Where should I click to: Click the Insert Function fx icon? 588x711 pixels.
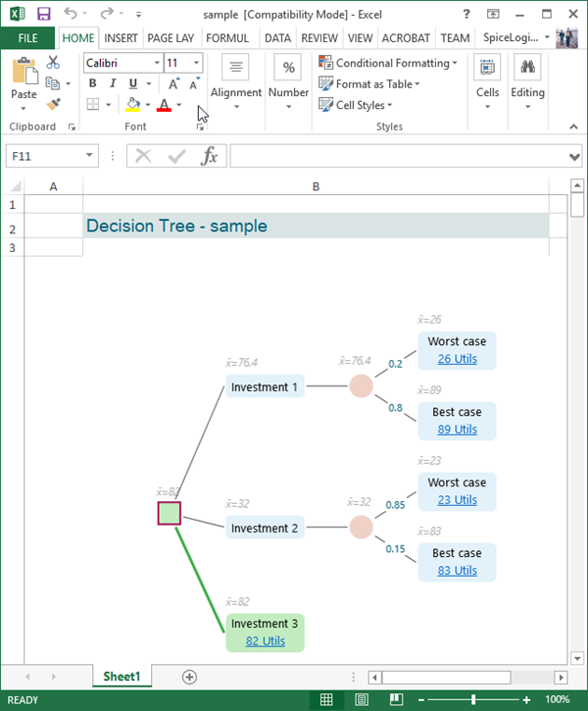point(209,156)
